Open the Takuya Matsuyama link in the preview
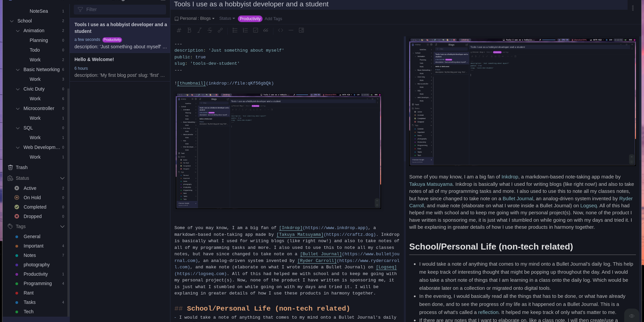 pyautogui.click(x=431, y=184)
